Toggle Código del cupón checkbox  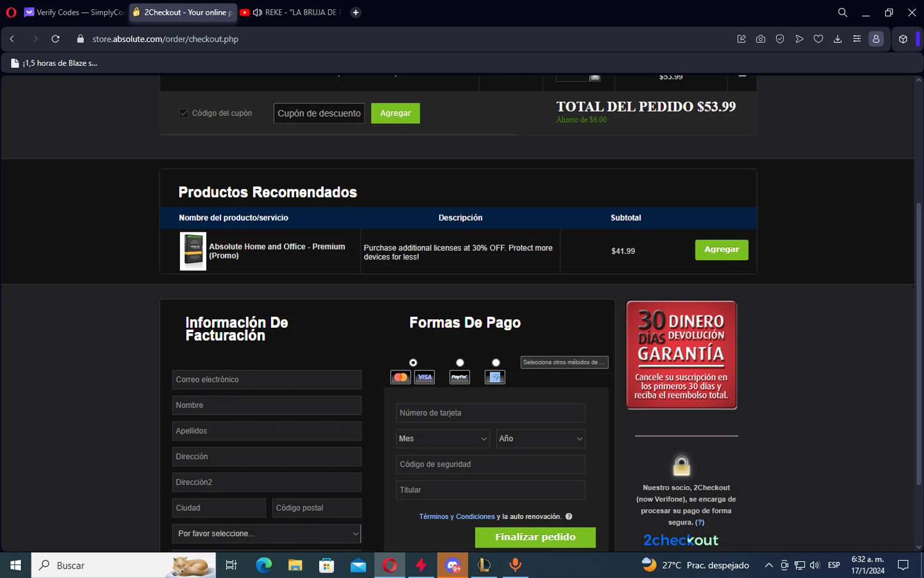pyautogui.click(x=184, y=113)
